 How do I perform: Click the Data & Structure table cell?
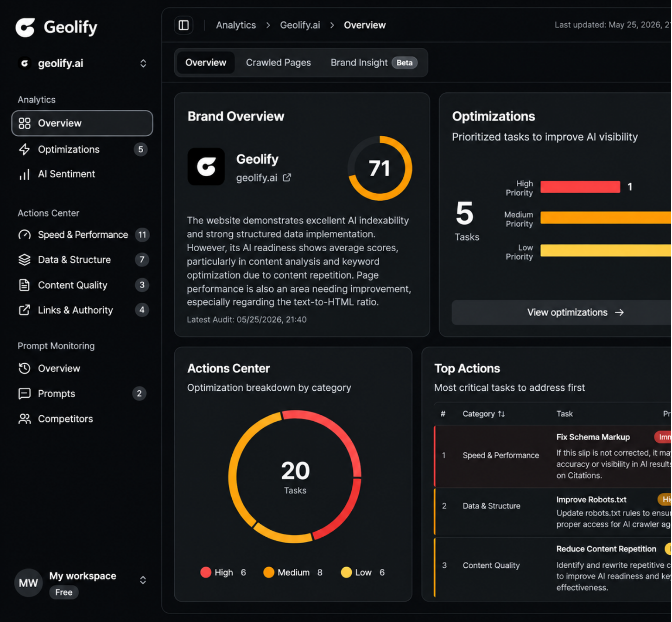491,506
